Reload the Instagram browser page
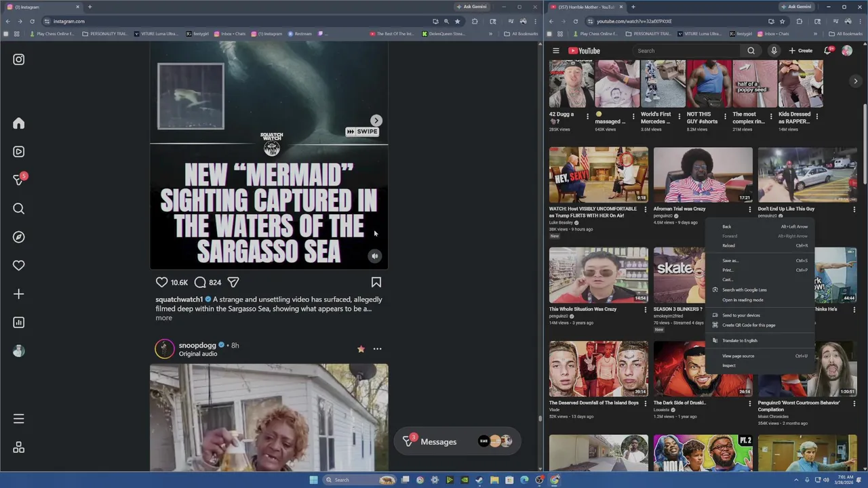The width and height of the screenshot is (868, 488). click(32, 21)
